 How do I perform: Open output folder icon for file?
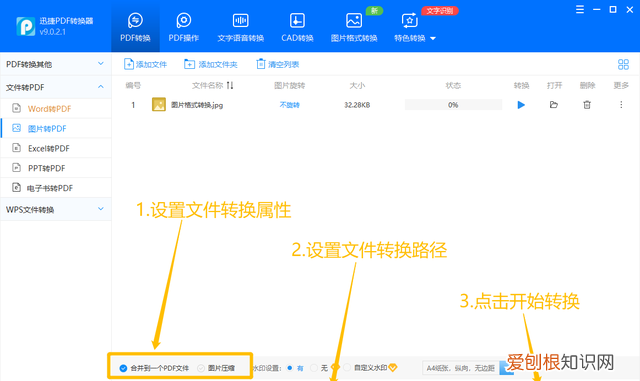[554, 105]
